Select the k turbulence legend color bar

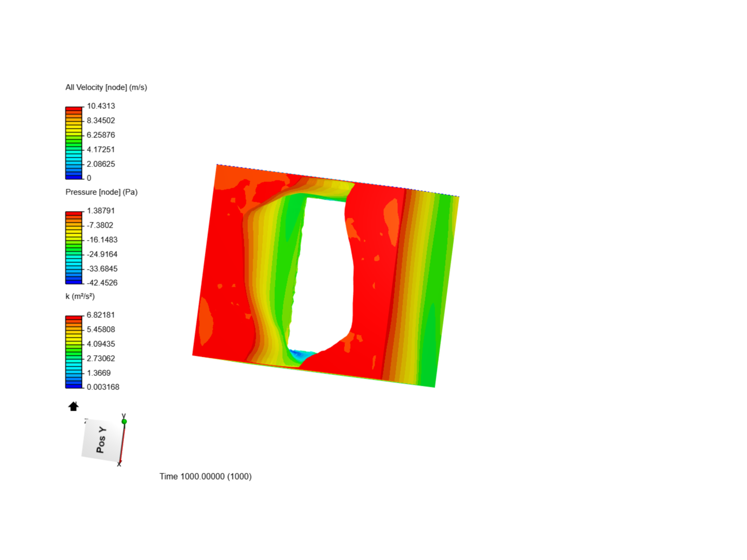pyautogui.click(x=74, y=352)
